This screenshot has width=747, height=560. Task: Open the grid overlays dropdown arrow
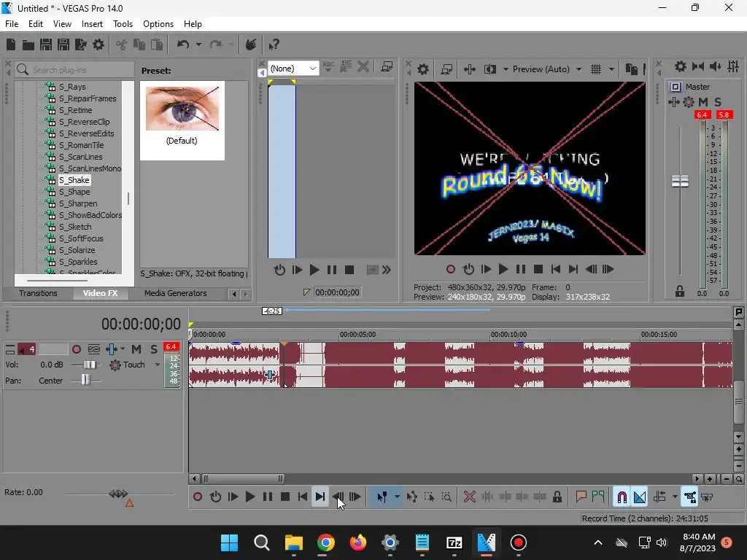(611, 69)
